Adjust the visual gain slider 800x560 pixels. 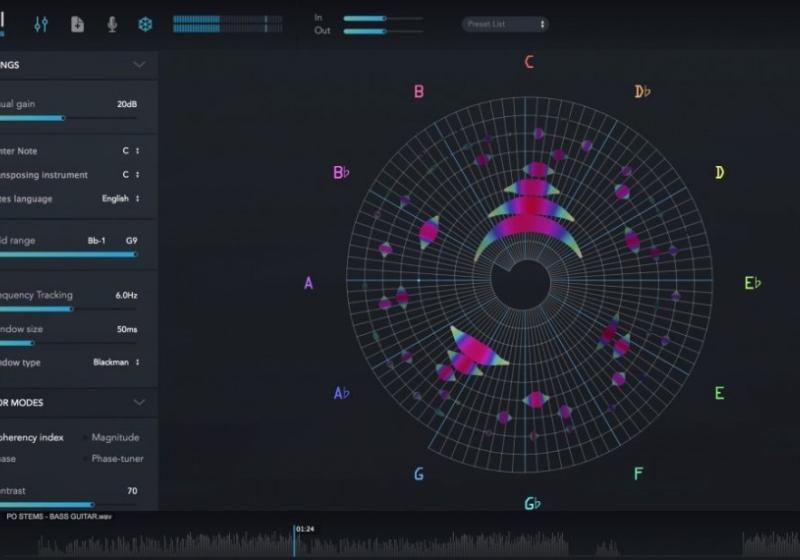pyautogui.click(x=64, y=118)
